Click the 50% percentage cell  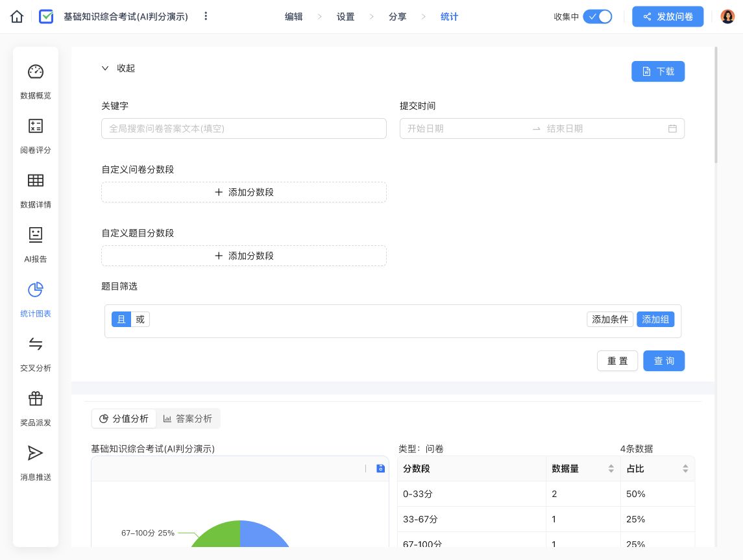[658, 494]
